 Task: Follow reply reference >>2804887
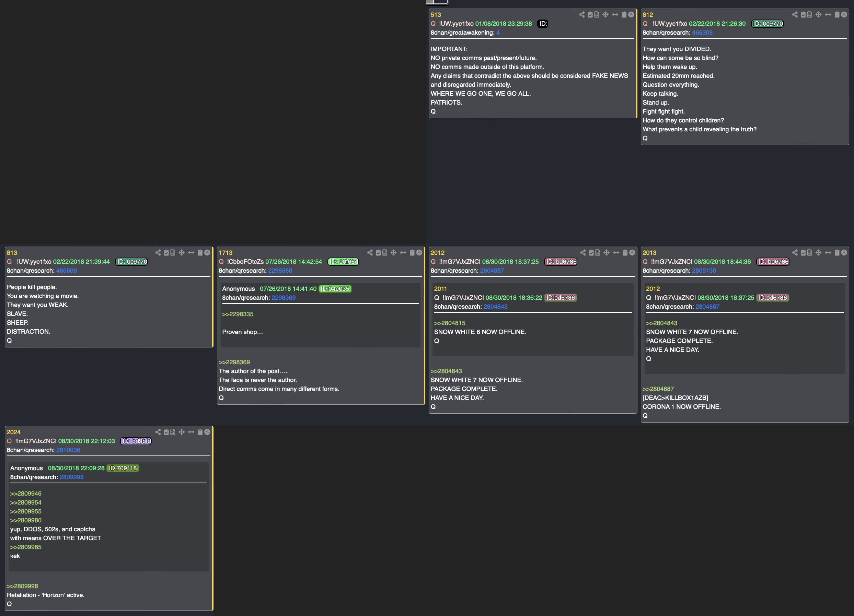[658, 389]
